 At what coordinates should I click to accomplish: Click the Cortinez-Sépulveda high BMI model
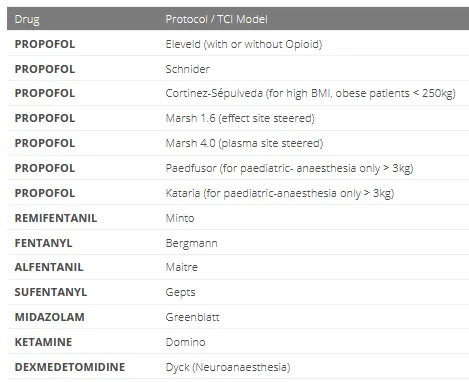click(x=310, y=93)
